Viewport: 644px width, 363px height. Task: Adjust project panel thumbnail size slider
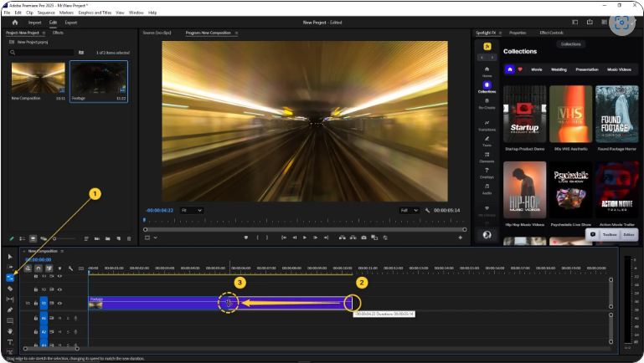tap(64, 238)
